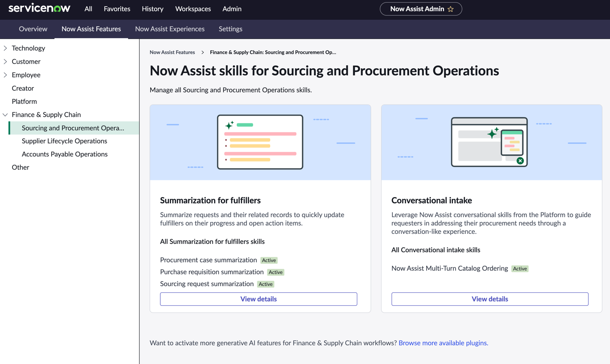Viewport: 610px width, 364px height.
Task: View details for Conversational intake
Action: [x=490, y=299]
